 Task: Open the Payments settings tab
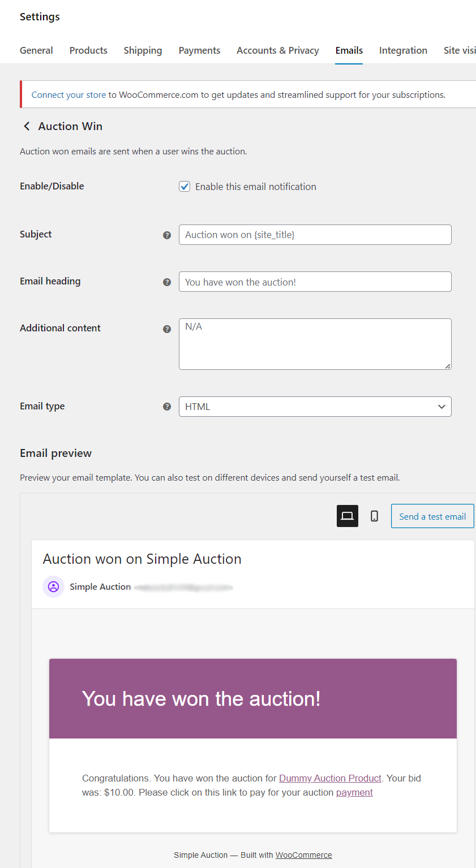coord(199,50)
